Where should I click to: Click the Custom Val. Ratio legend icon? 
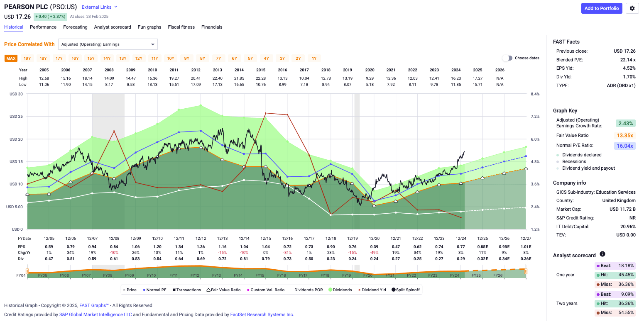[x=247, y=290]
